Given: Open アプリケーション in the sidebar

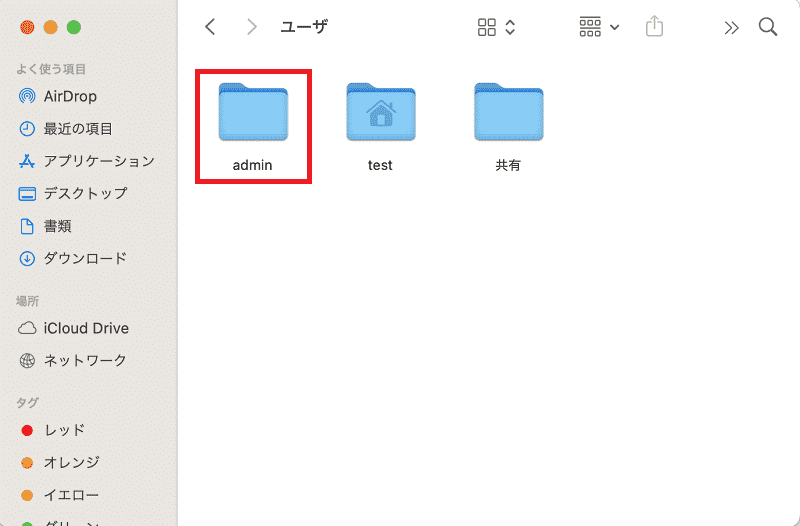Looking at the screenshot, I should coord(86,161).
